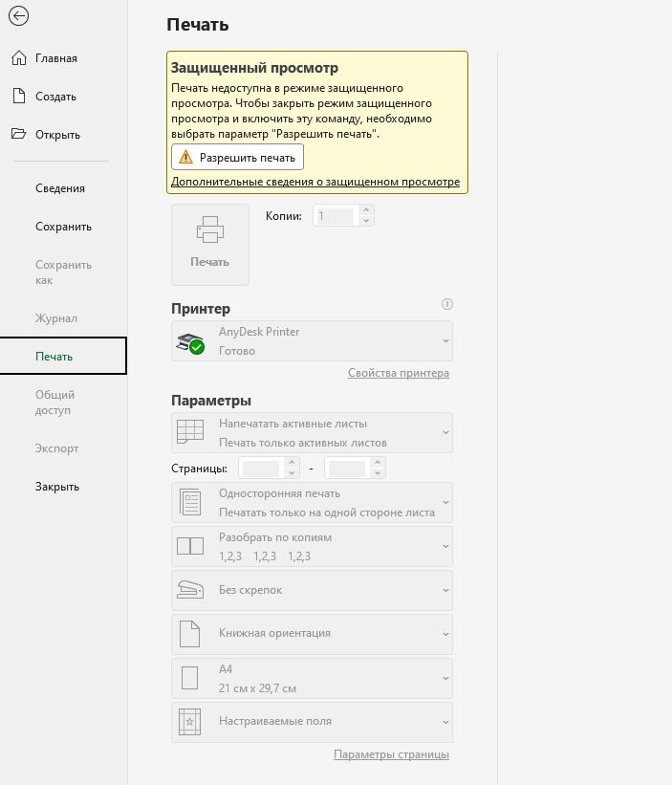The width and height of the screenshot is (672, 785).
Task: Decrease the last page number stepper
Action: (x=378, y=473)
